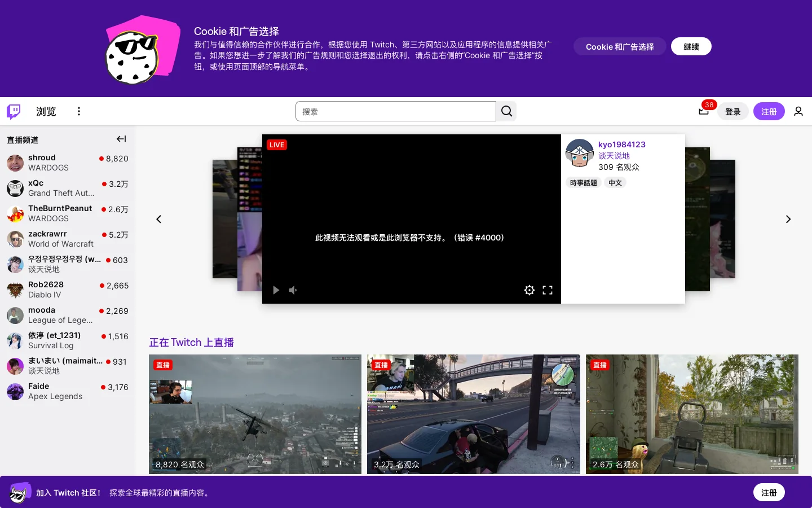812x508 pixels.
Task: Open the 2.6万 viewers stream thumbnail
Action: coord(692,414)
